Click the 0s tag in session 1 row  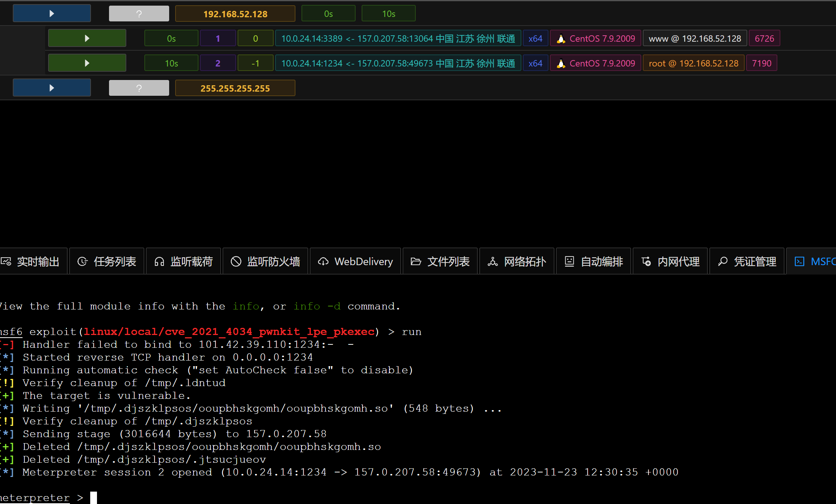point(171,38)
